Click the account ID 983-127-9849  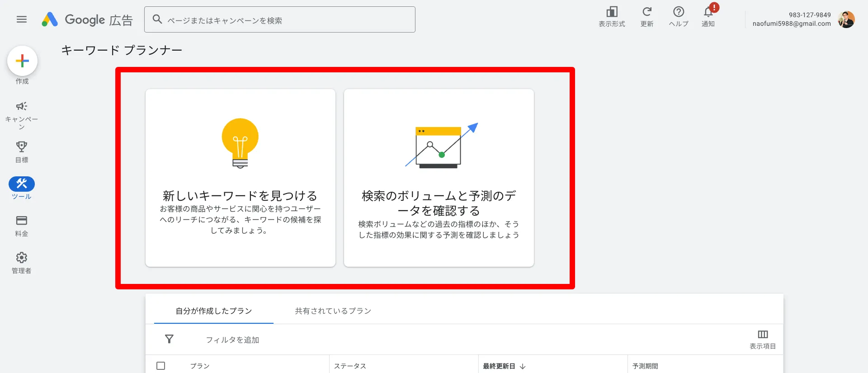point(810,15)
